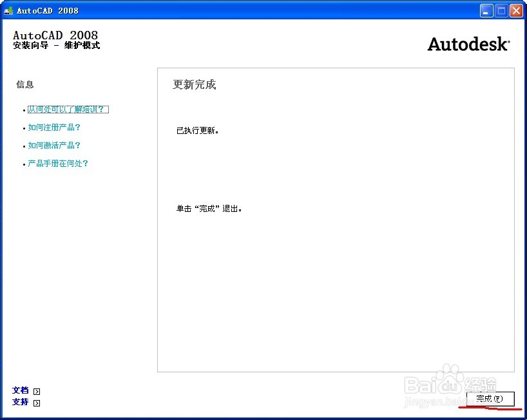This screenshot has height=420, width=527.
Task: Click the bullet icon before 产品手册在何处?
Action: pos(24,163)
